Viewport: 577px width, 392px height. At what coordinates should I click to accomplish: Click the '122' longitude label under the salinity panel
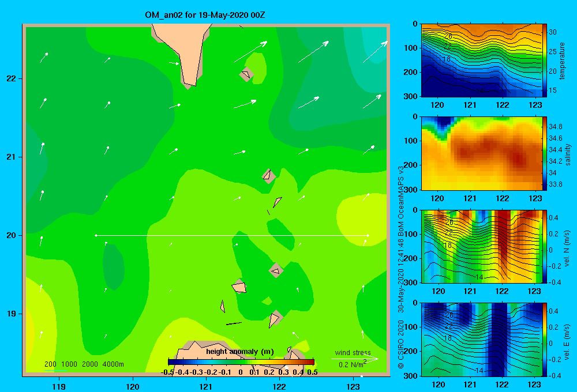503,198
